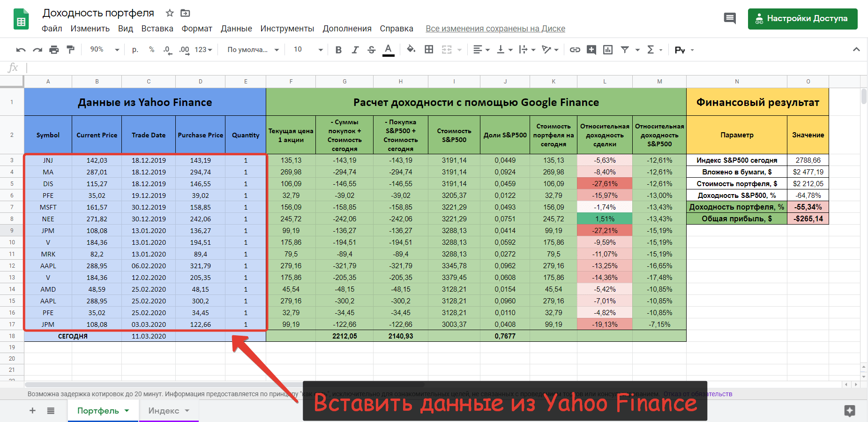Select column header L
868x422 pixels.
tap(605, 82)
